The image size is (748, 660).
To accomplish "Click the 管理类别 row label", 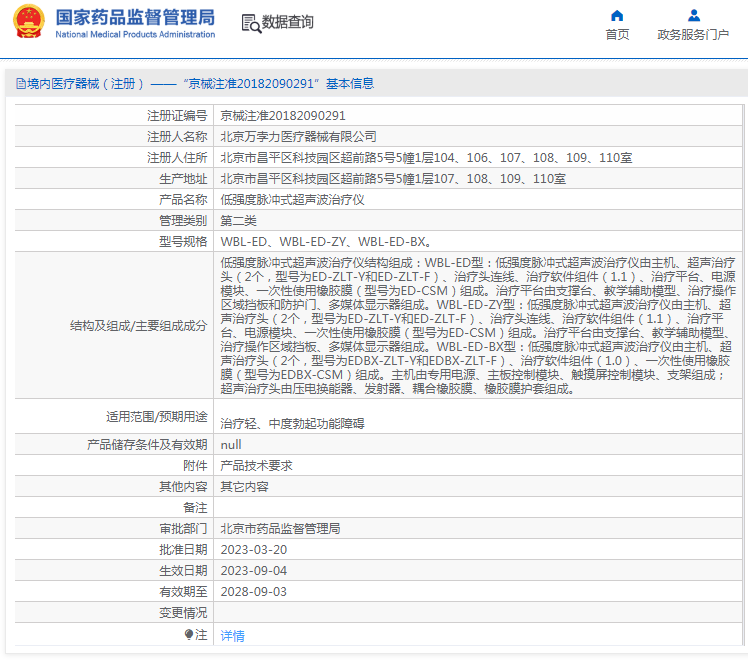I will tap(183, 221).
